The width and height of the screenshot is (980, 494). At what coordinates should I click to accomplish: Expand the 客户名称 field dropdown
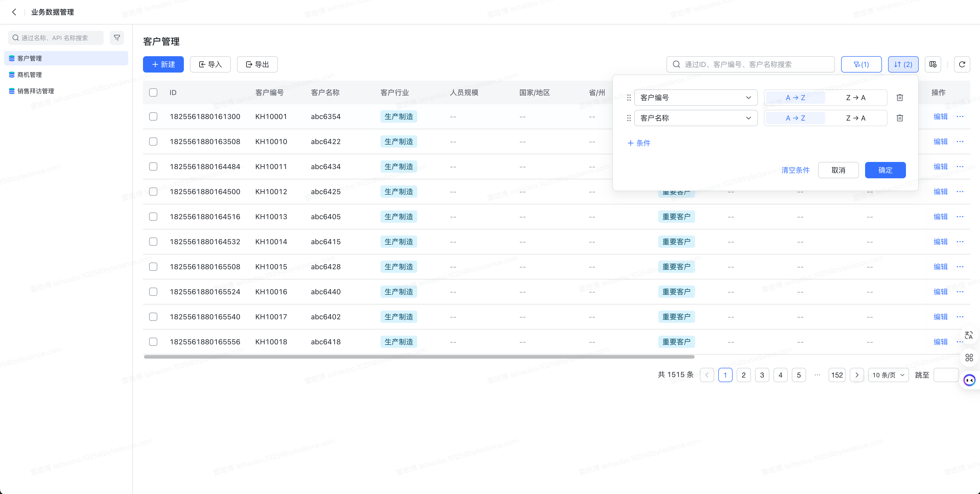pos(696,118)
